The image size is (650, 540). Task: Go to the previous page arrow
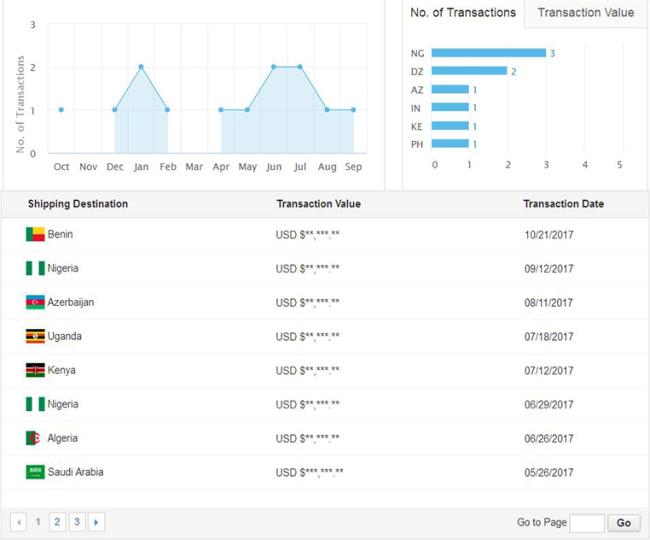pos(18,522)
